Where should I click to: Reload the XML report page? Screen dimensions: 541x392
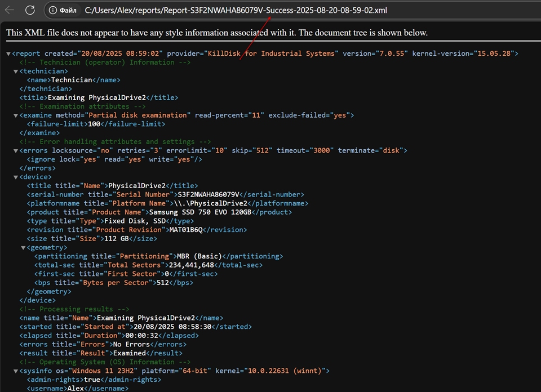tap(30, 10)
